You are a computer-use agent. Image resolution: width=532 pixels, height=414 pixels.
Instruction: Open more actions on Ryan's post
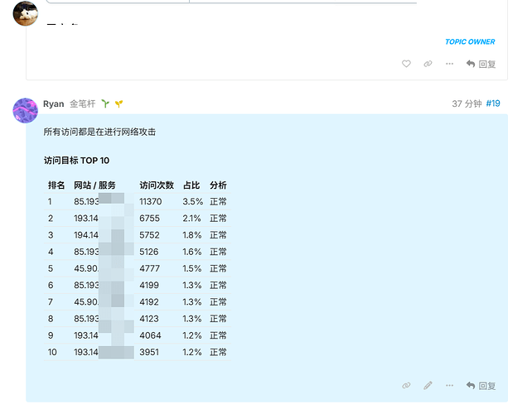[450, 386]
